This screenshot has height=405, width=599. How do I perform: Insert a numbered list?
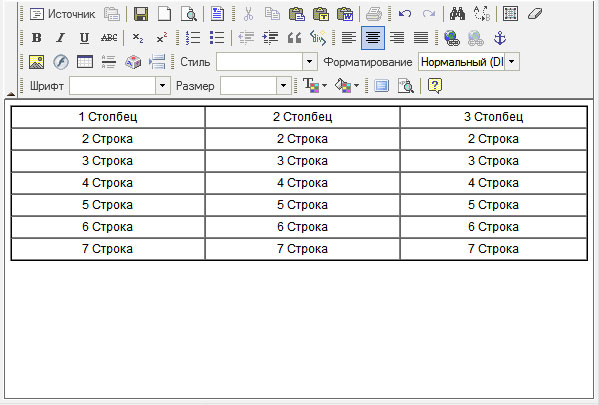pyautogui.click(x=193, y=38)
